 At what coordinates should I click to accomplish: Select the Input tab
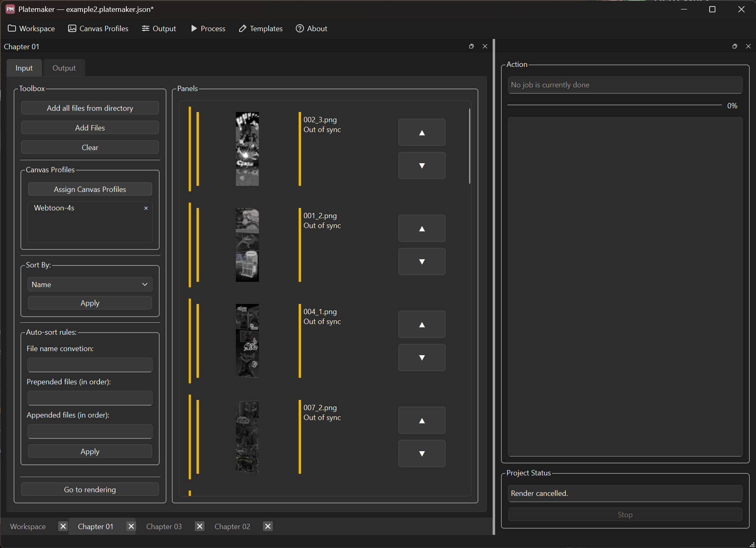(x=24, y=68)
